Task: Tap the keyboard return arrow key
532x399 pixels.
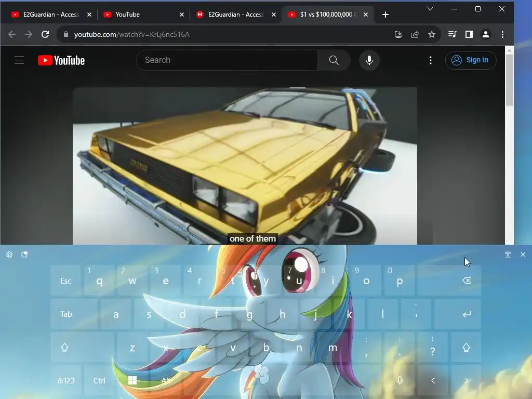Action: tap(458, 314)
